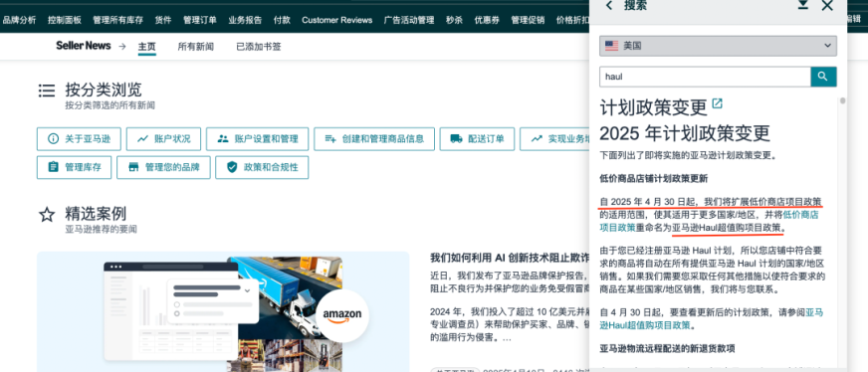
Task: Switch to the 主页 tab
Action: click(146, 47)
